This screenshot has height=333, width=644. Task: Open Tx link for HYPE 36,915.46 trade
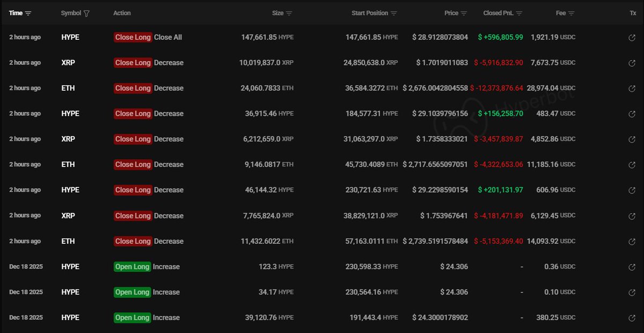point(632,114)
